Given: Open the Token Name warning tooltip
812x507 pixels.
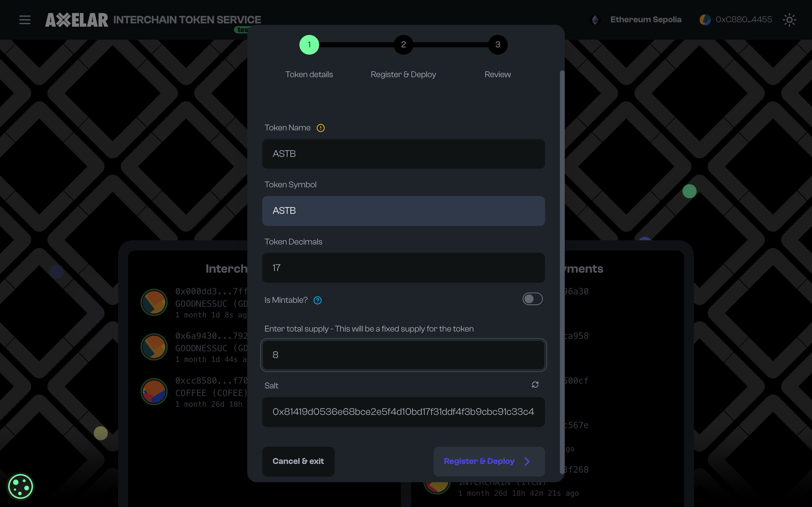Looking at the screenshot, I should click(321, 128).
